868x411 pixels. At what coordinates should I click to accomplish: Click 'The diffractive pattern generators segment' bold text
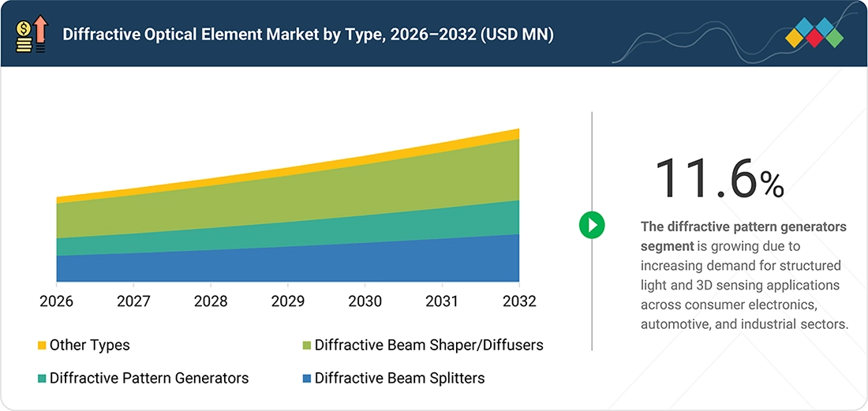point(743,236)
